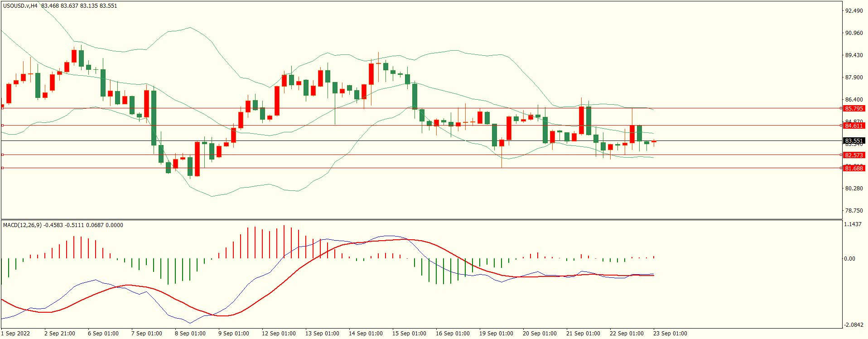
Task: Click the 80.280 price axis value
Action: 854,189
